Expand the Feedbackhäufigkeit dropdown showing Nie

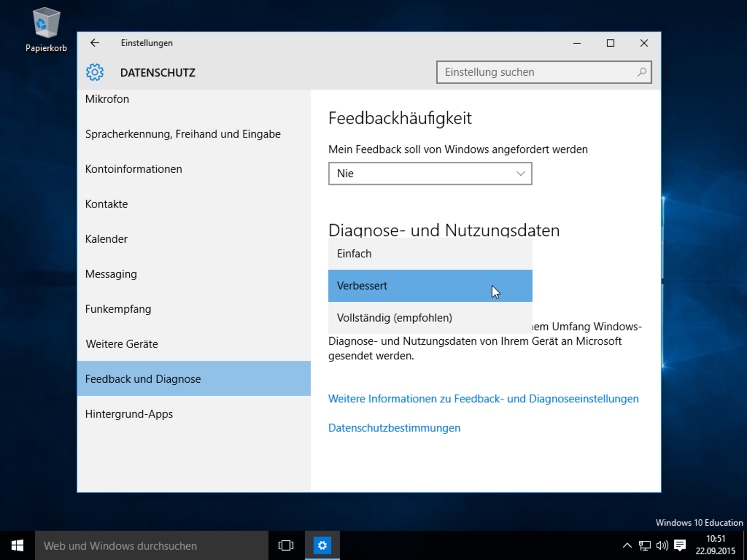[430, 174]
